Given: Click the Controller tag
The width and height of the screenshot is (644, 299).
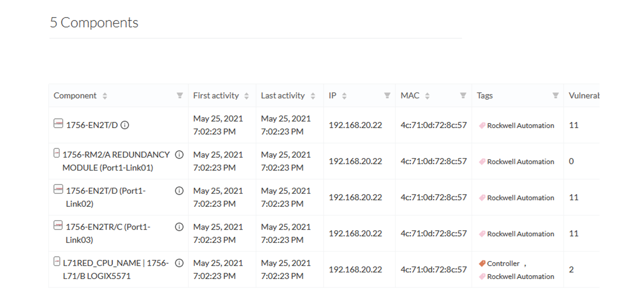Looking at the screenshot, I should (x=503, y=263).
